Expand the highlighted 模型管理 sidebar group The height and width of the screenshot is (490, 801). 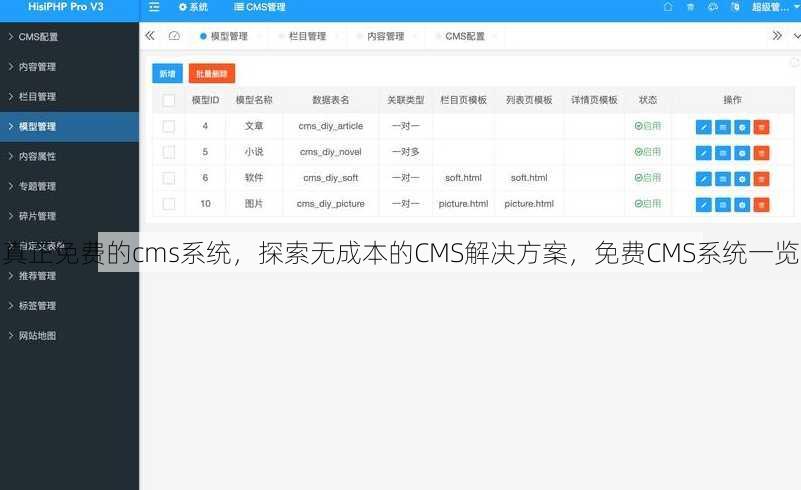tap(69, 126)
